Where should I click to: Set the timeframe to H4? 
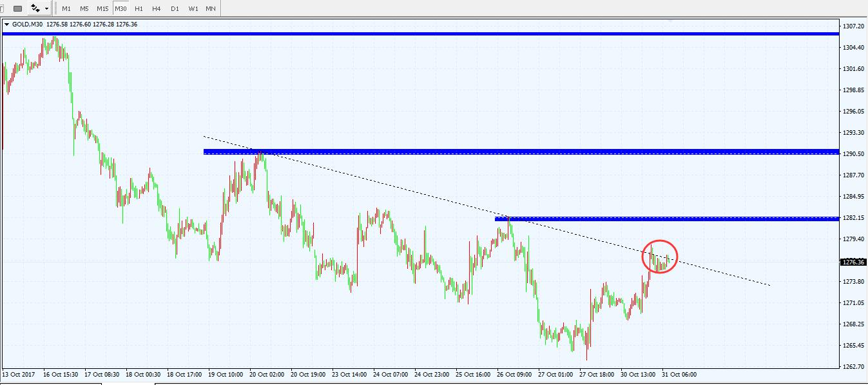click(x=157, y=9)
